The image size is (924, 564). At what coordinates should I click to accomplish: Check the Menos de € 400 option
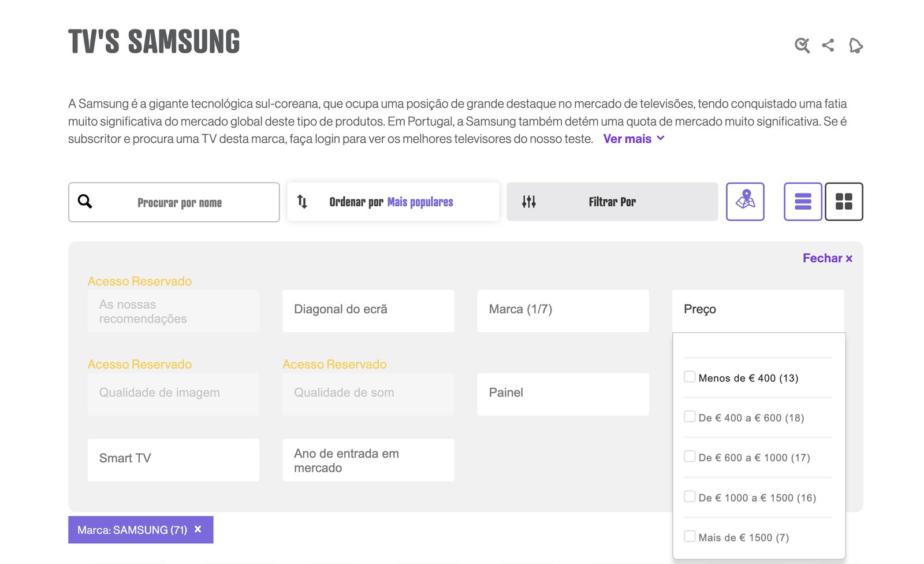tap(690, 377)
